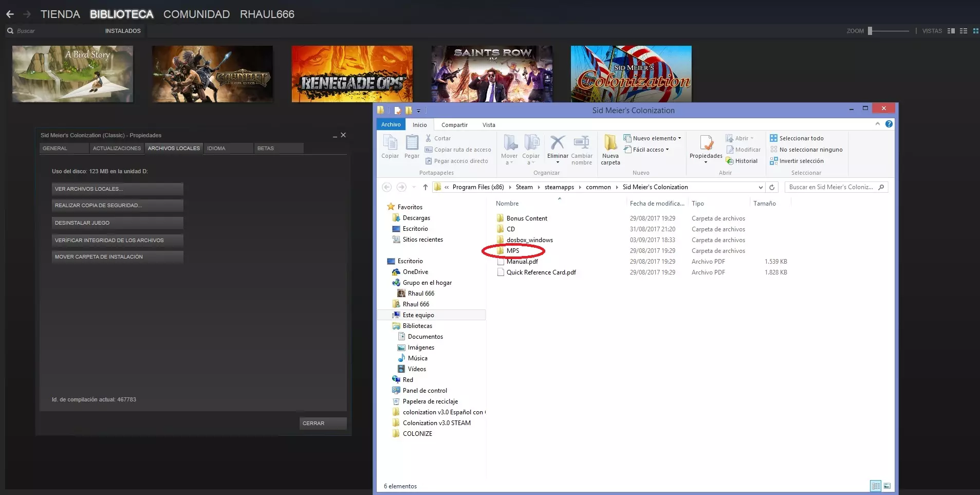Click DESINSTALAR JUEGO button
This screenshot has height=495, width=980.
[x=117, y=223]
